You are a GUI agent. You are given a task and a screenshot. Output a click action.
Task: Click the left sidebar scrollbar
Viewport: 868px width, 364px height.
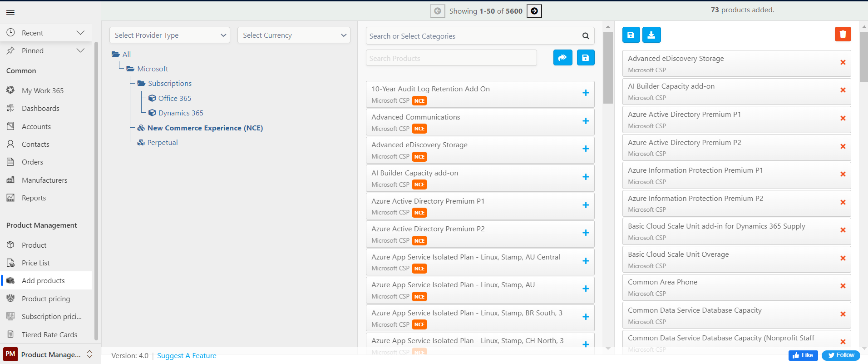96,191
